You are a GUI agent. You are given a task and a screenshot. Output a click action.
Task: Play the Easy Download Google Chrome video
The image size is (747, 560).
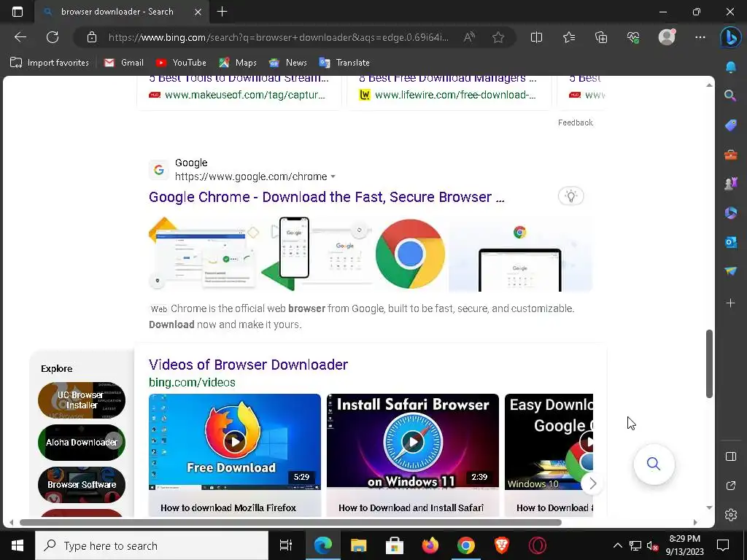click(549, 441)
